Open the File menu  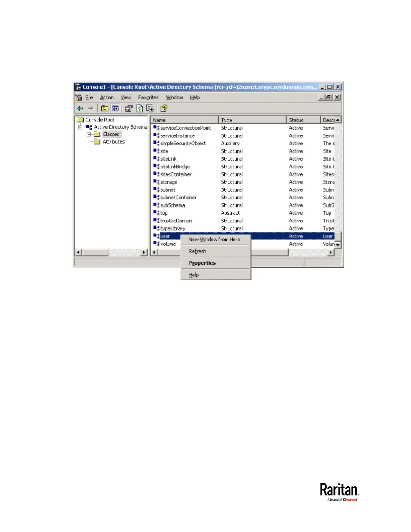click(x=89, y=97)
